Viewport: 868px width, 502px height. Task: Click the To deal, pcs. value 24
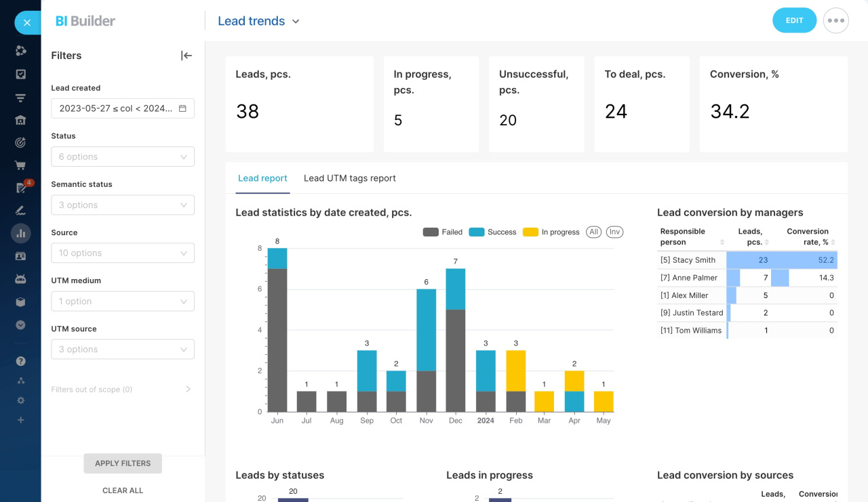point(616,111)
